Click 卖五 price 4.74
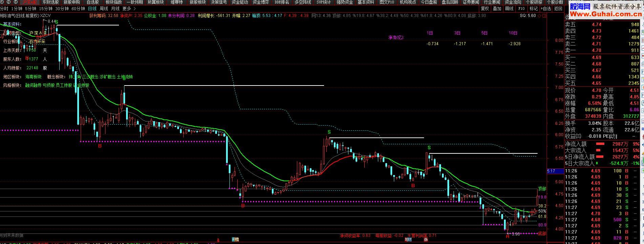Viewport: 644px width, 244px height. (597, 24)
